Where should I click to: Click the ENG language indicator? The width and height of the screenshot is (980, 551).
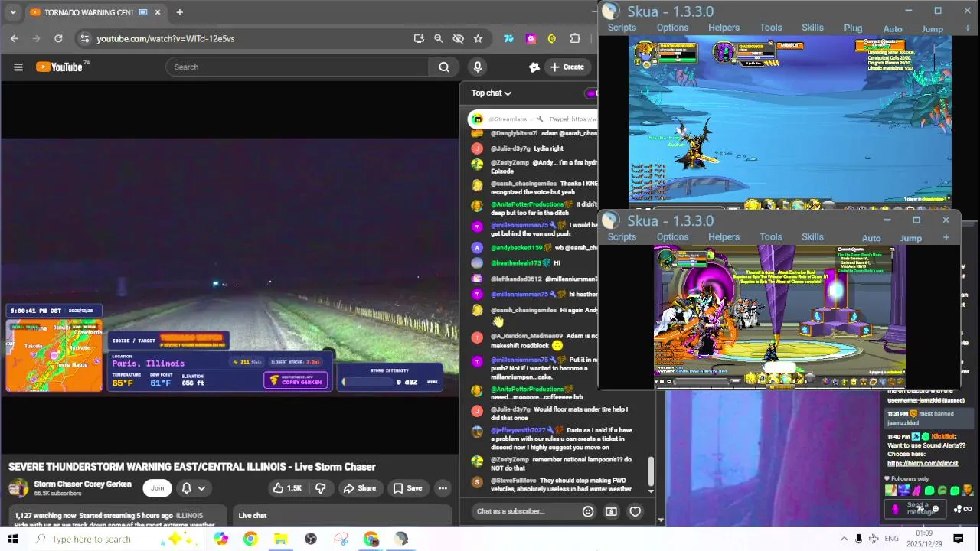click(x=891, y=539)
